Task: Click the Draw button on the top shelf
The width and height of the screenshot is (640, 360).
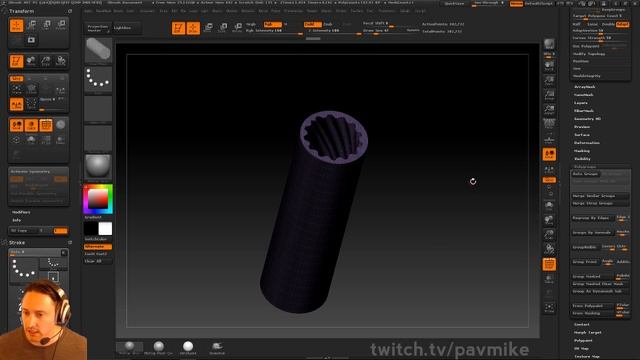Action: click(193, 28)
